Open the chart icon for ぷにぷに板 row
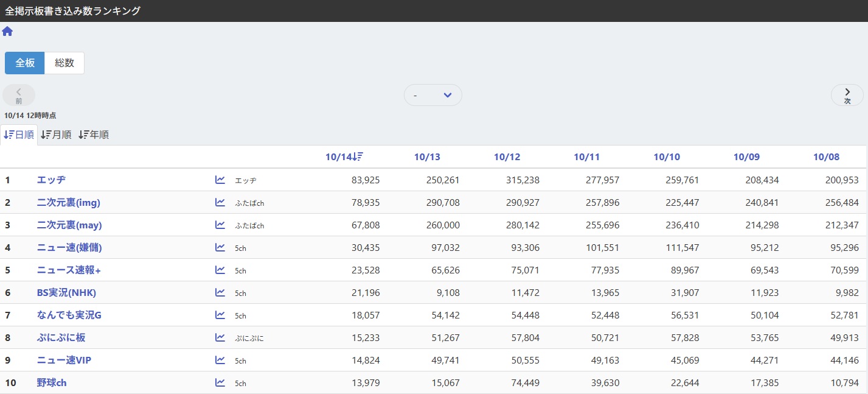Viewport: 868px width, 394px height. [x=220, y=337]
